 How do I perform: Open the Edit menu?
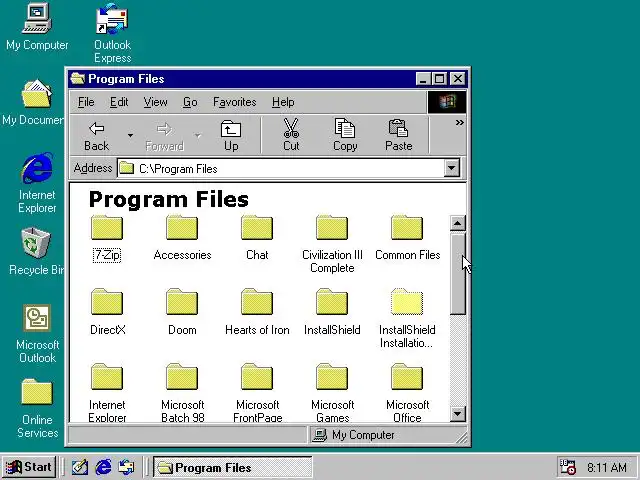click(x=119, y=102)
